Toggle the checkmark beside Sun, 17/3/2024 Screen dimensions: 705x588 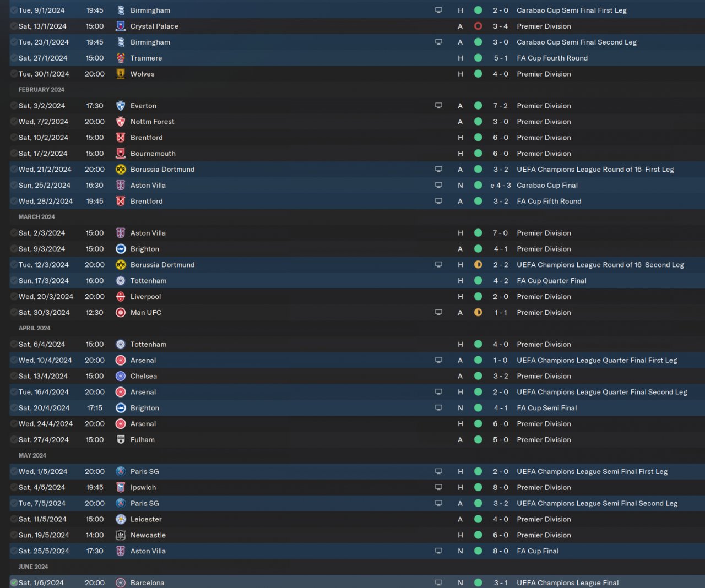click(14, 280)
